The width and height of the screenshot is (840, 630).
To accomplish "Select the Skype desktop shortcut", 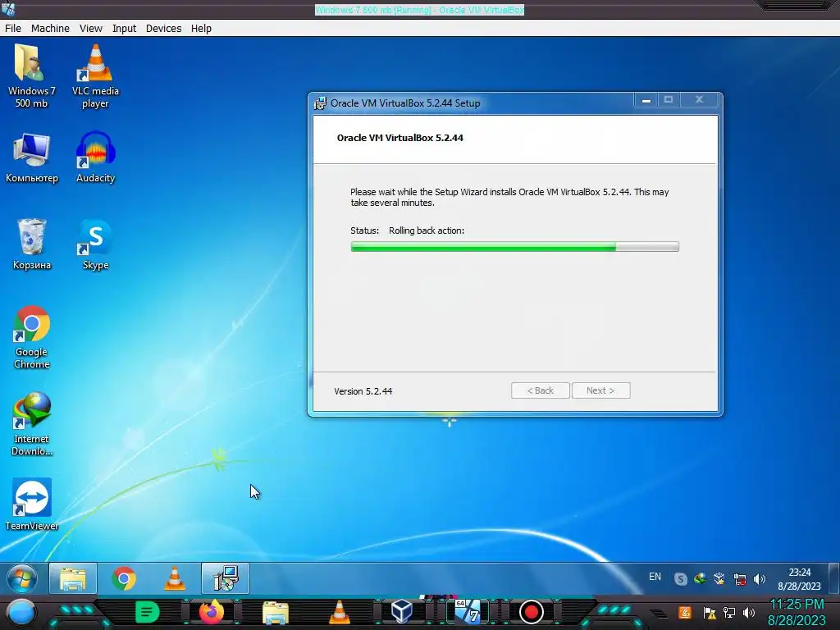I will click(x=95, y=244).
